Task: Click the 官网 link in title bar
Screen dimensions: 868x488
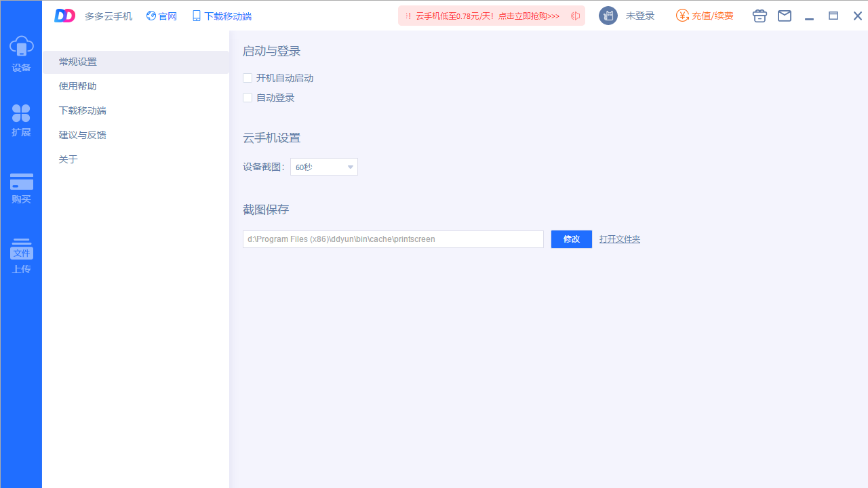Action: point(161,16)
